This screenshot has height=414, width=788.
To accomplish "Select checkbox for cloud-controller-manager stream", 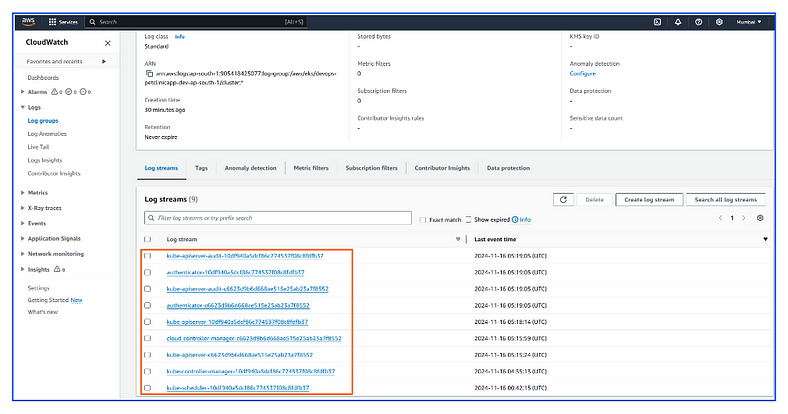I will pyautogui.click(x=147, y=338).
